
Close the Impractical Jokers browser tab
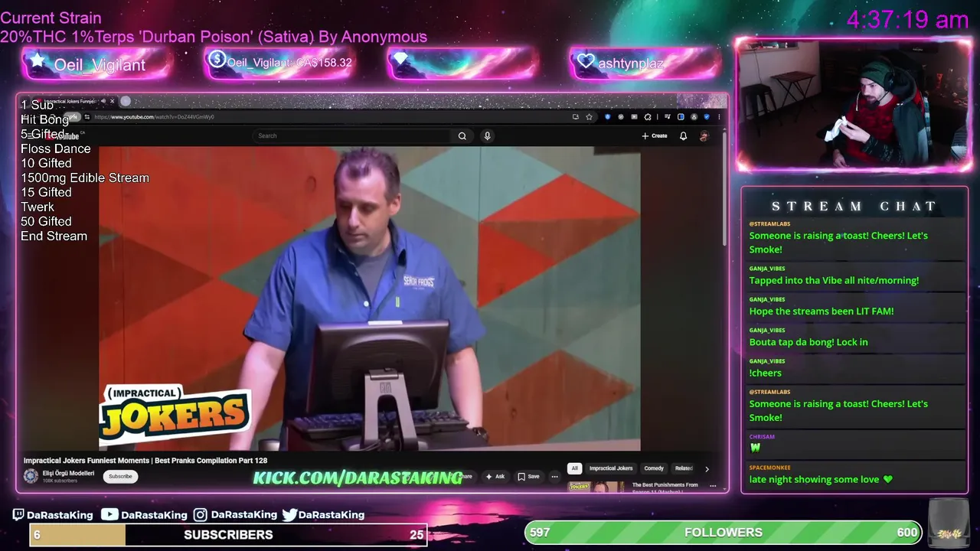pyautogui.click(x=112, y=101)
